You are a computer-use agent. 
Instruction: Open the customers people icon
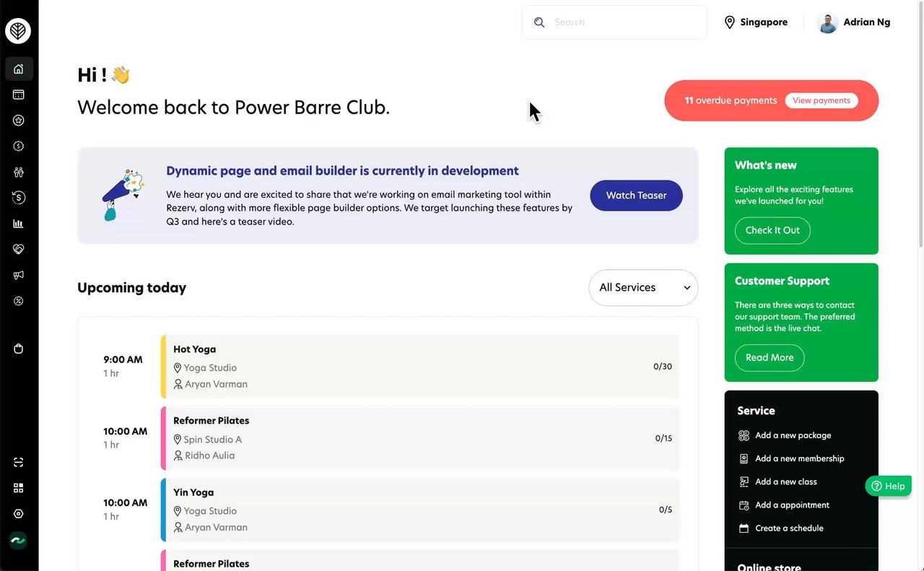pyautogui.click(x=19, y=172)
